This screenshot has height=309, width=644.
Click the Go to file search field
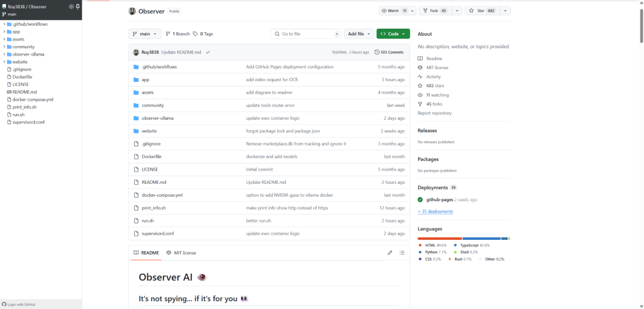(x=306, y=33)
